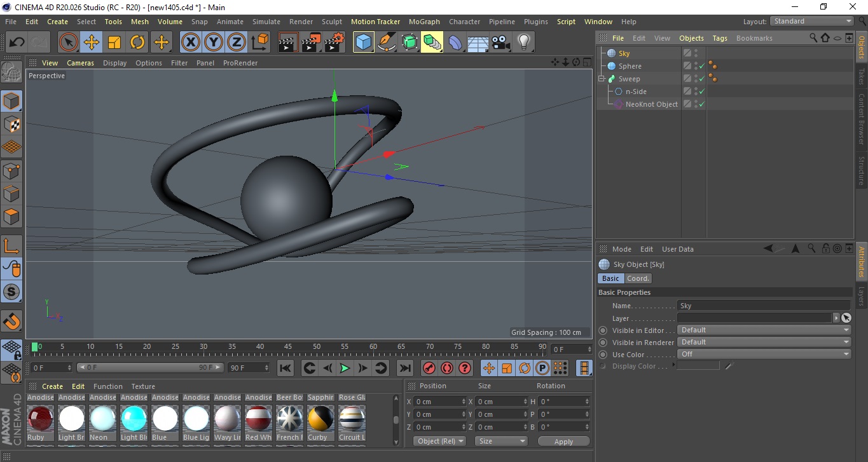Select the Scale tool
This screenshot has height=462, width=868.
coord(114,43)
